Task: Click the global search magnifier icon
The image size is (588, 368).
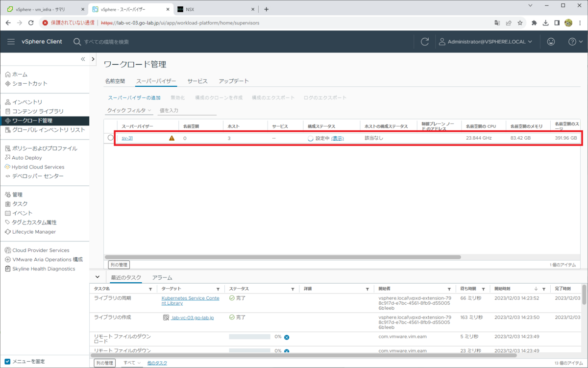Action: point(77,42)
